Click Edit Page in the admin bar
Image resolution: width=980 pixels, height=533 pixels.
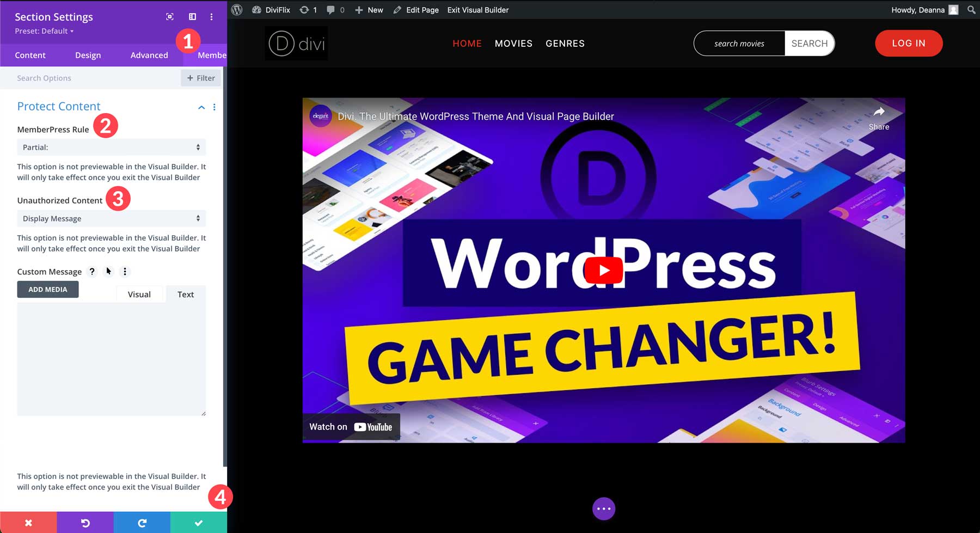[416, 10]
